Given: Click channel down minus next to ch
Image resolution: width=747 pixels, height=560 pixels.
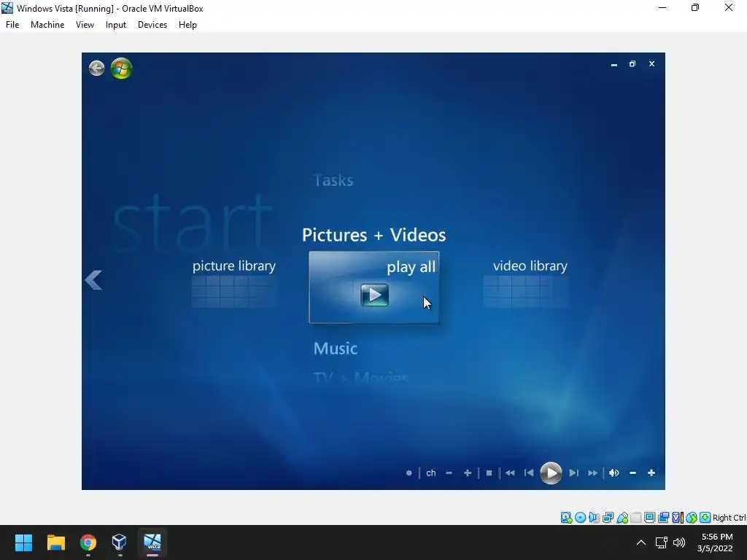Looking at the screenshot, I should pyautogui.click(x=449, y=472).
